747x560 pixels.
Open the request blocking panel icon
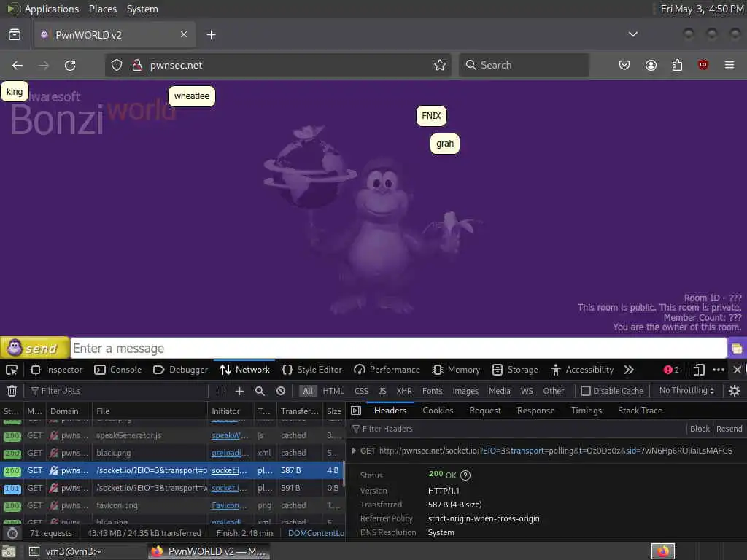(x=281, y=391)
